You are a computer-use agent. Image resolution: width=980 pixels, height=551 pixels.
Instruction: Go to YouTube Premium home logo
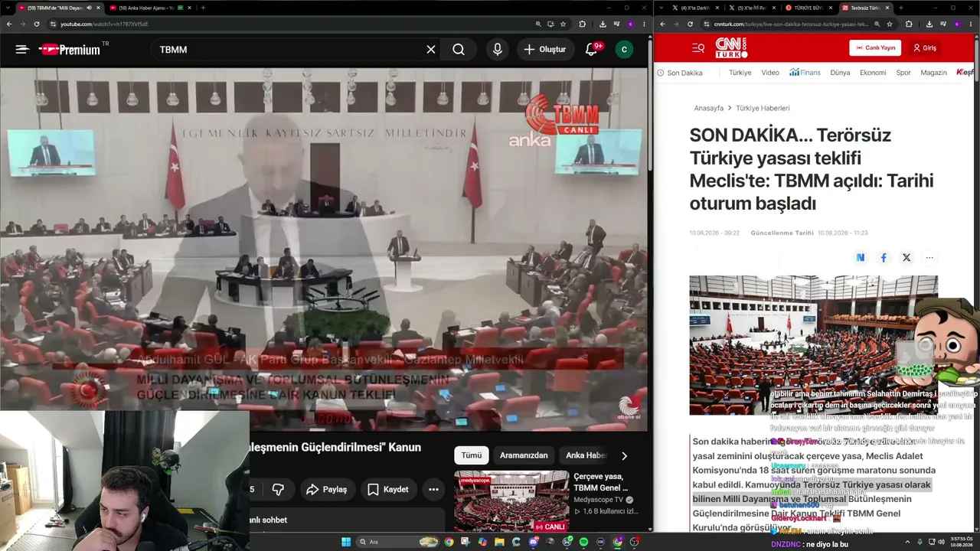[x=70, y=50]
